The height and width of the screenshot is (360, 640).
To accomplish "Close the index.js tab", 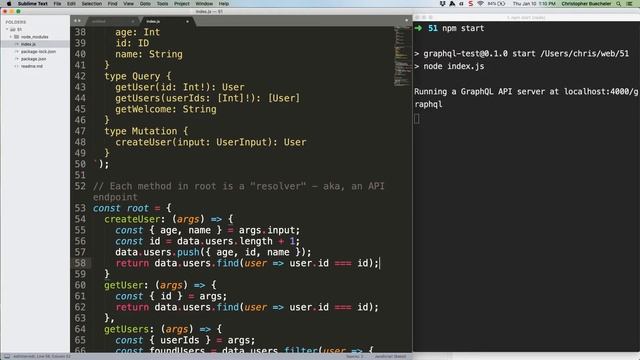I will (x=187, y=21).
